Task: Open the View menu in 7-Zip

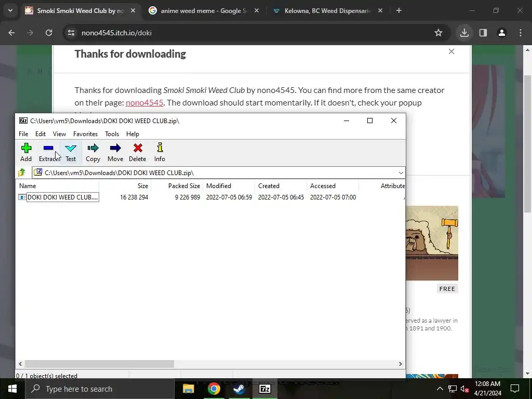Action: 59,134
